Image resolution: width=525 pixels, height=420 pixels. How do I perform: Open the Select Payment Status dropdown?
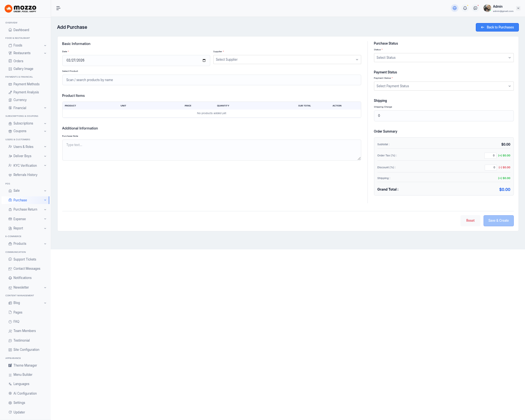click(x=443, y=86)
